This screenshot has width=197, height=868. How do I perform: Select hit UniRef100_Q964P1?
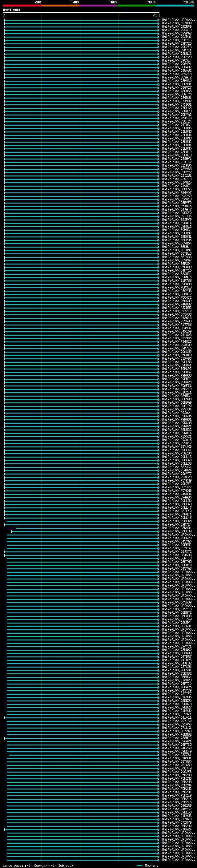pyautogui.click(x=177, y=741)
